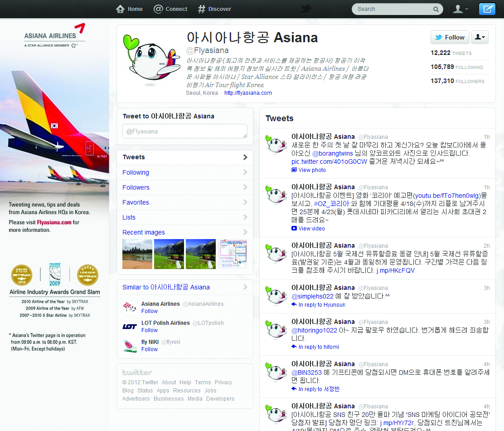Image resolution: width=504 pixels, height=431 pixels.
Task: Click the 105,789 Following stat
Action: 457,67
